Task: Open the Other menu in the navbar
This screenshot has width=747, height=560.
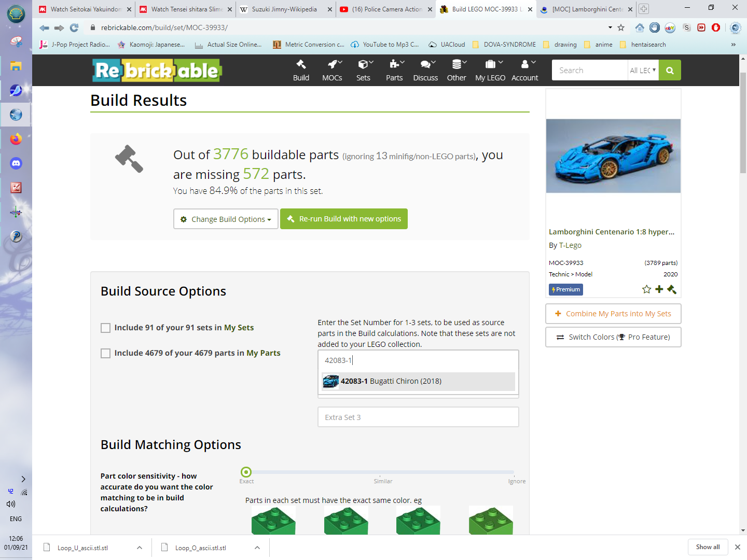Action: 457,71
